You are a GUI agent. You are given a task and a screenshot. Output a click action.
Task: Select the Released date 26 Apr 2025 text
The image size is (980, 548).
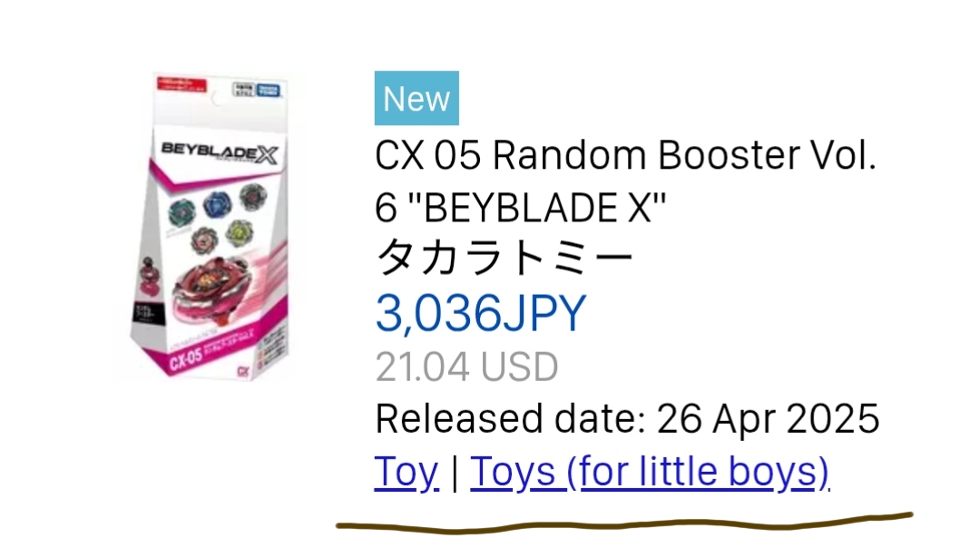(627, 418)
